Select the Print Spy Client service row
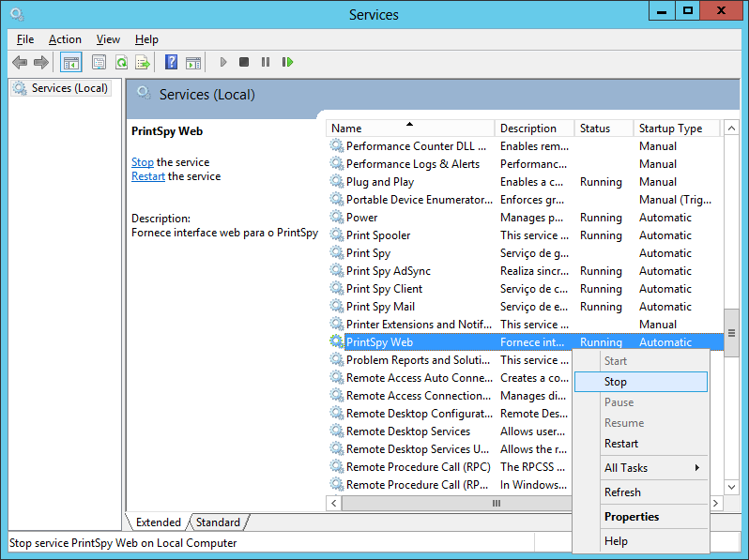This screenshot has height=560, width=749. point(525,288)
